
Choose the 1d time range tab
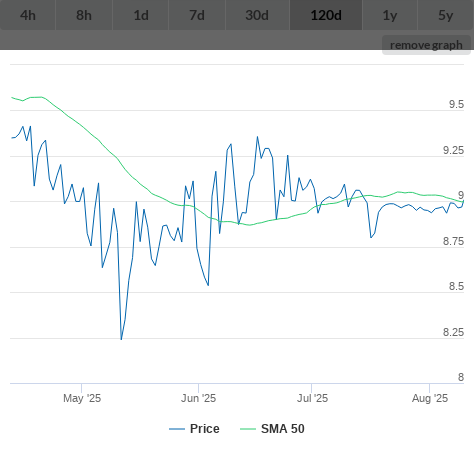click(x=141, y=15)
